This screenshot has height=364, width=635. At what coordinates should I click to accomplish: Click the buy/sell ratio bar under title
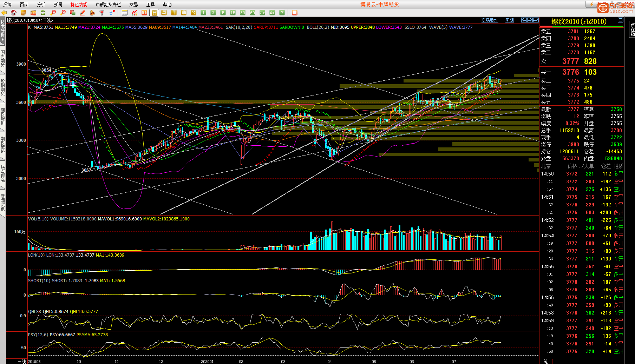tap(581, 27)
